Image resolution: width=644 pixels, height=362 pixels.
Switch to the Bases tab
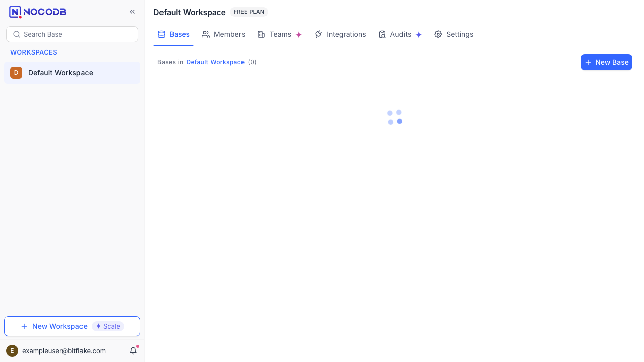[x=174, y=34]
